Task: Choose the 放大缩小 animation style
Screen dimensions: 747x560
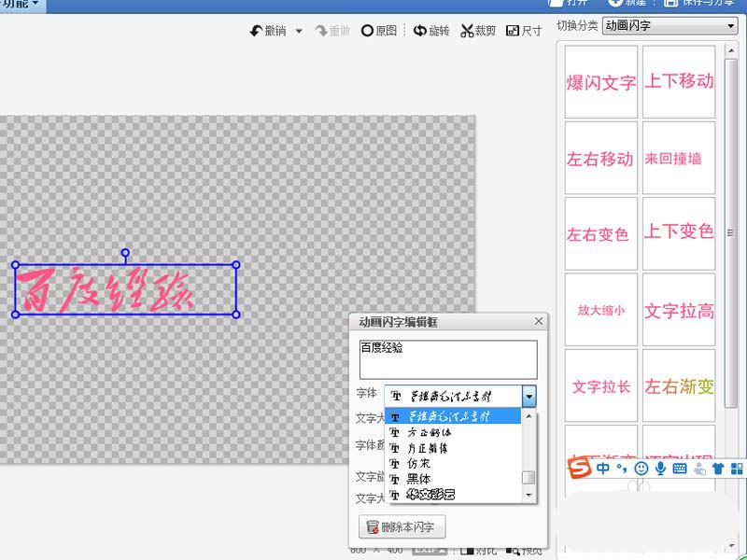Action: (600, 310)
